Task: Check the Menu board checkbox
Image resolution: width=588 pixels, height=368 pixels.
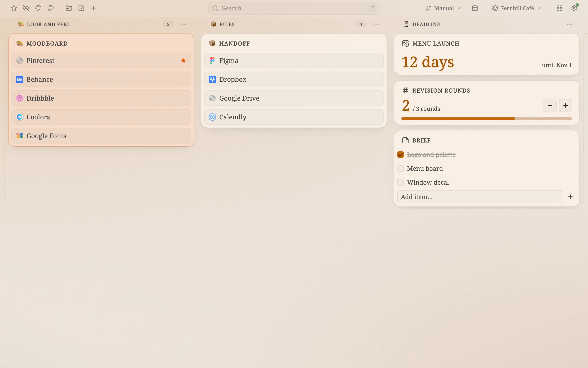Action: click(400, 168)
